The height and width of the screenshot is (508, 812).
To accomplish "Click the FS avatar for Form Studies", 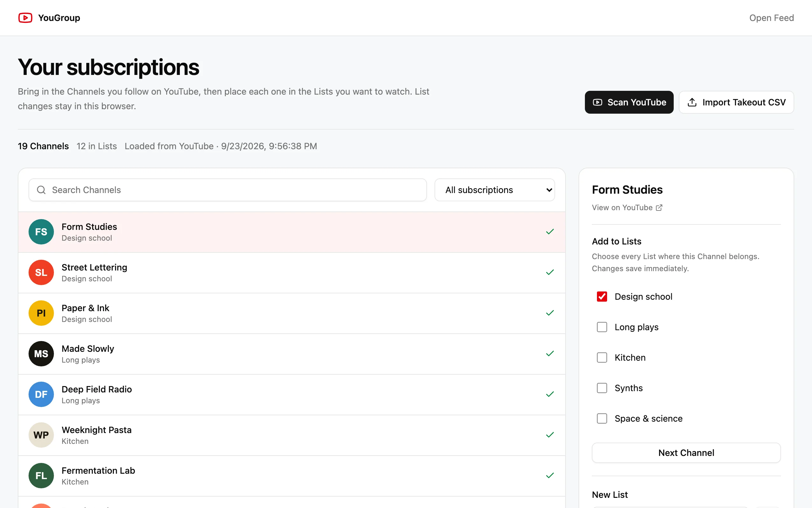I will (x=41, y=232).
